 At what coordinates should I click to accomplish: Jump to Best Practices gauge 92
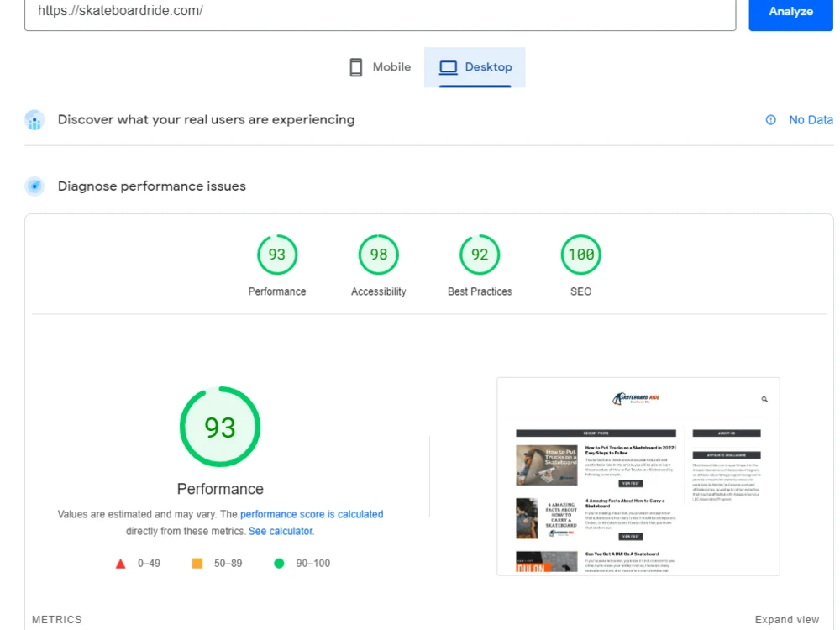click(x=480, y=255)
